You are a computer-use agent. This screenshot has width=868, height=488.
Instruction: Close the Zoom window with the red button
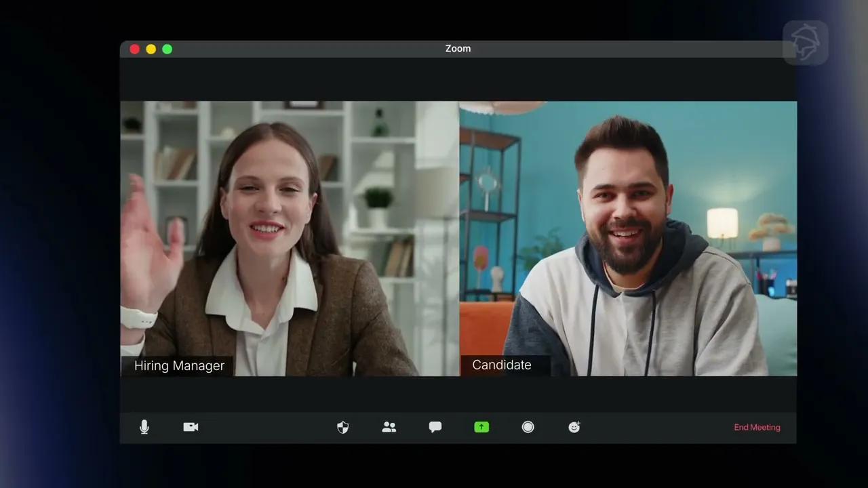pyautogui.click(x=134, y=49)
